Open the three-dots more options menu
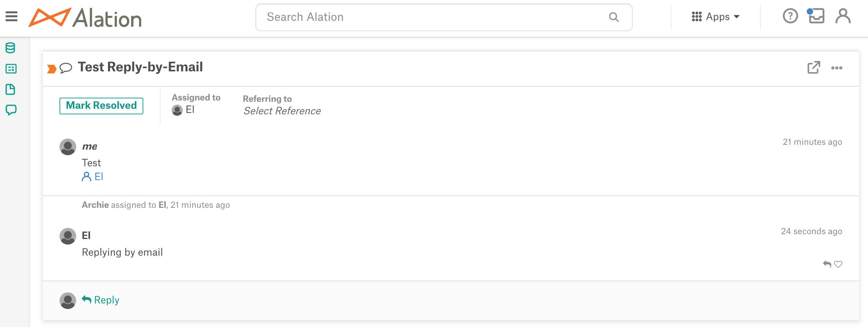Screen dimensions: 868x327 point(837,68)
